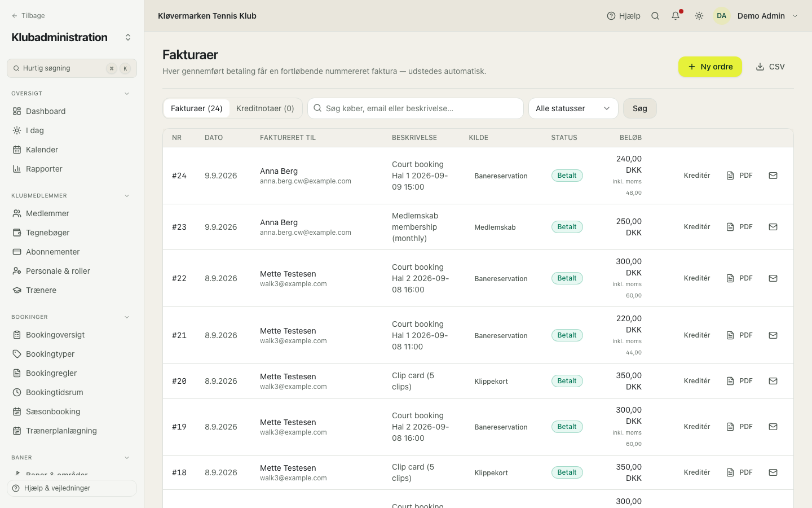812x508 pixels.
Task: Open the Alle statusser filter dropdown
Action: coord(573,108)
